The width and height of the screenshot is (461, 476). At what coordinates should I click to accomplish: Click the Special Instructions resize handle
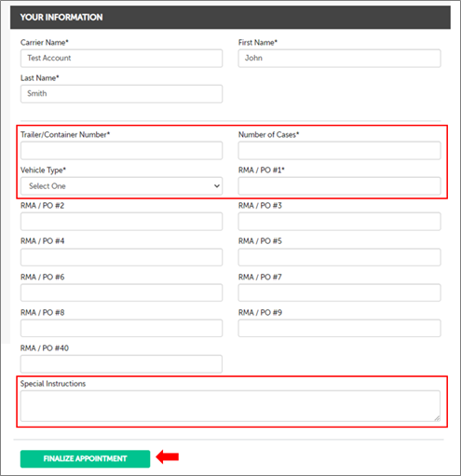coord(437,418)
